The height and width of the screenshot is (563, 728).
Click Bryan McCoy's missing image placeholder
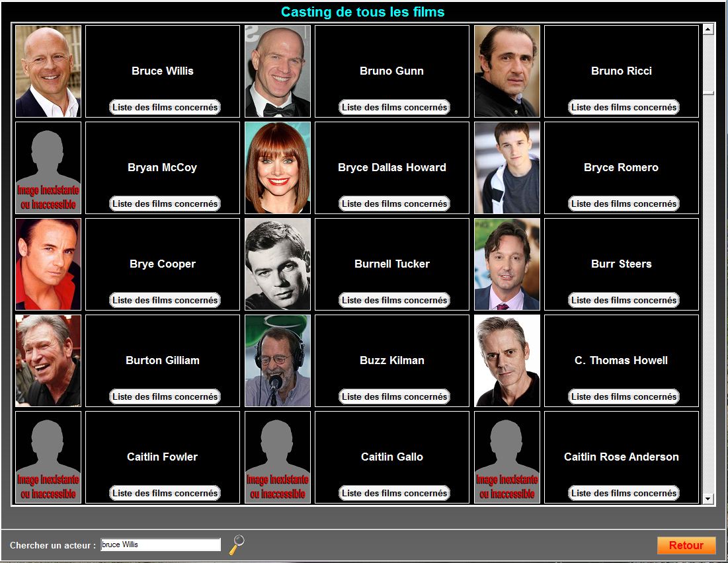pyautogui.click(x=48, y=168)
